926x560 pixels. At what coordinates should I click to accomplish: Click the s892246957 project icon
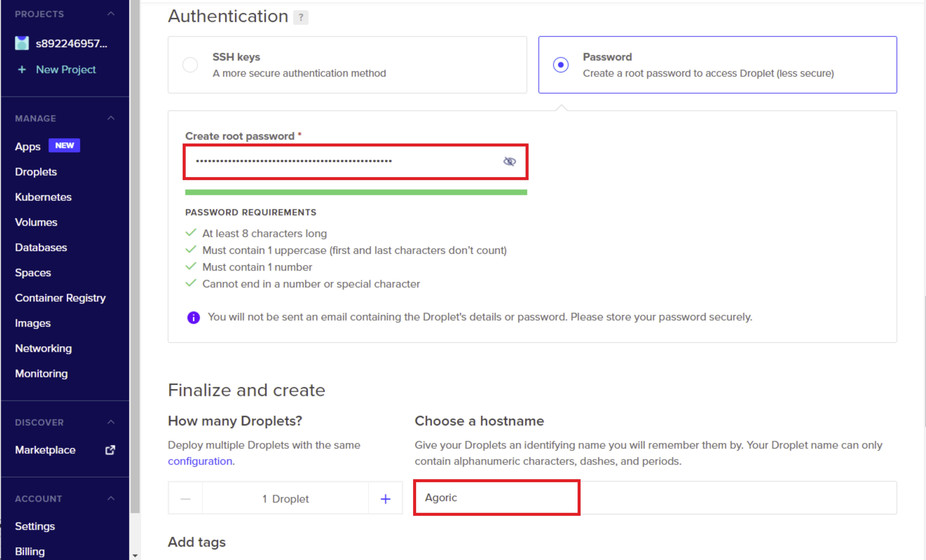click(22, 43)
